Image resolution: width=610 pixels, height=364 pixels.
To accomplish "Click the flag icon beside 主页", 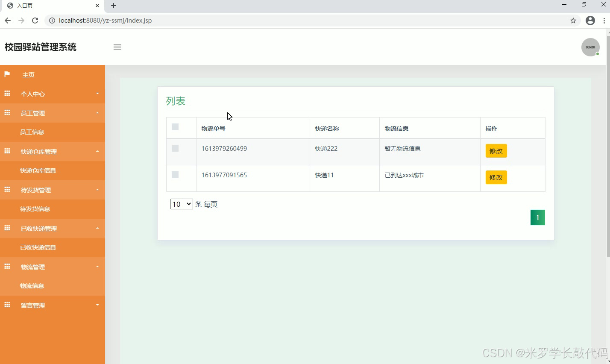I will pyautogui.click(x=7, y=74).
